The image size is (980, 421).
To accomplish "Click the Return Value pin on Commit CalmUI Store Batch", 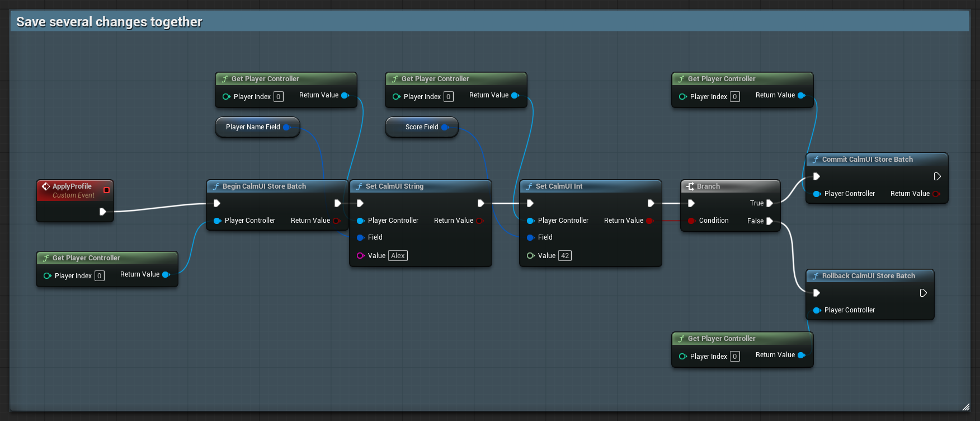I will click(x=936, y=194).
